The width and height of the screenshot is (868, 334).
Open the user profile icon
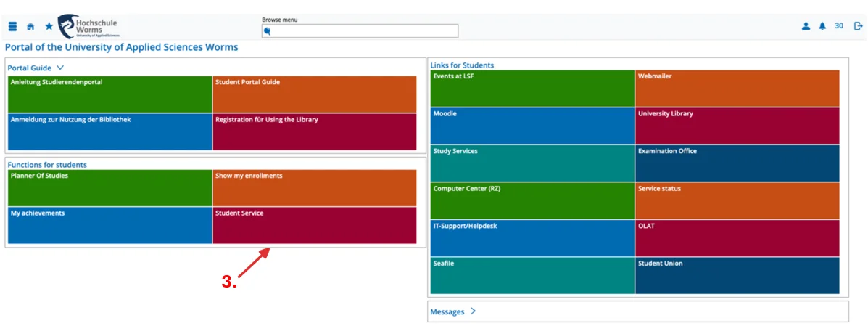click(806, 26)
